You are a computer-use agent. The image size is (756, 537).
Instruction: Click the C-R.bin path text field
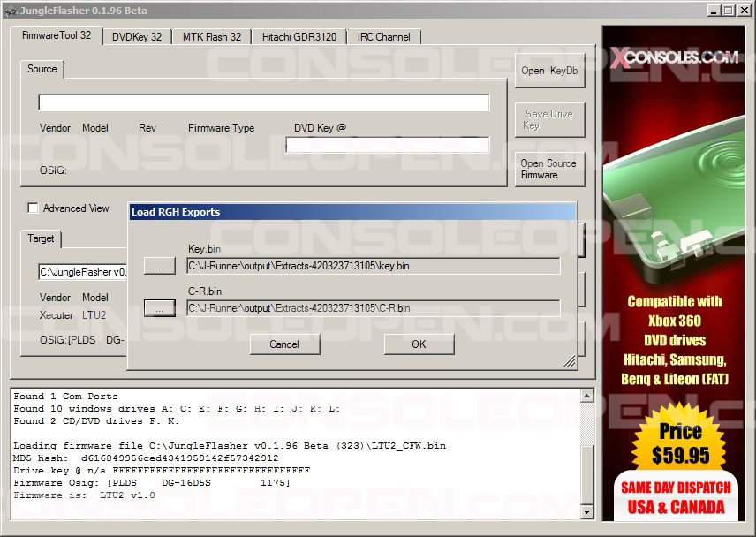[x=373, y=308]
